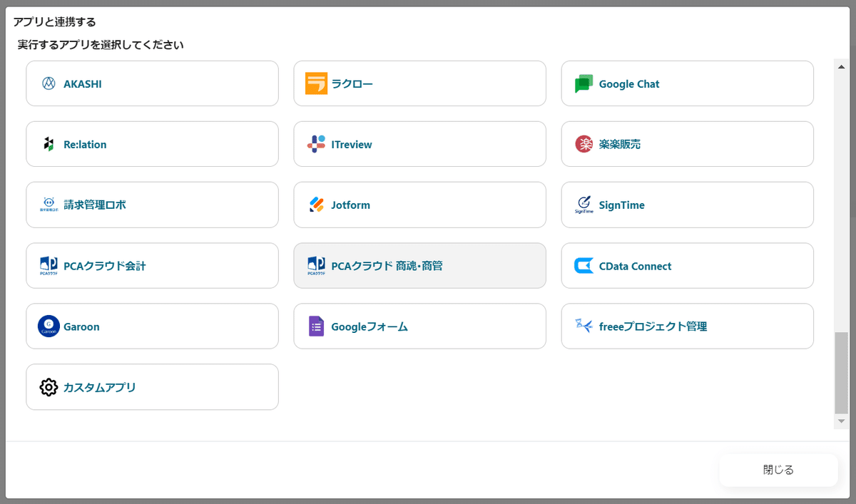Select the Google Chat app card
This screenshot has height=504, width=856.
[687, 83]
